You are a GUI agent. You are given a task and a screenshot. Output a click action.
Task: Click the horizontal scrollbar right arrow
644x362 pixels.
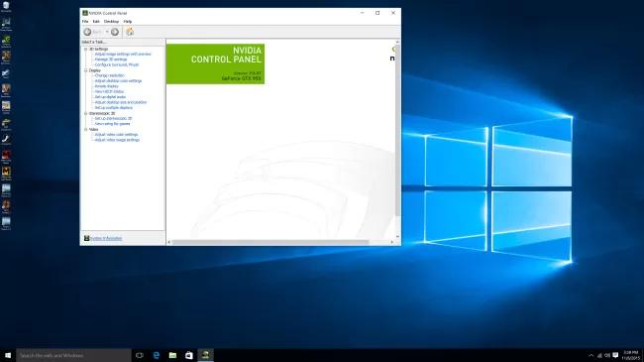pyautogui.click(x=392, y=242)
